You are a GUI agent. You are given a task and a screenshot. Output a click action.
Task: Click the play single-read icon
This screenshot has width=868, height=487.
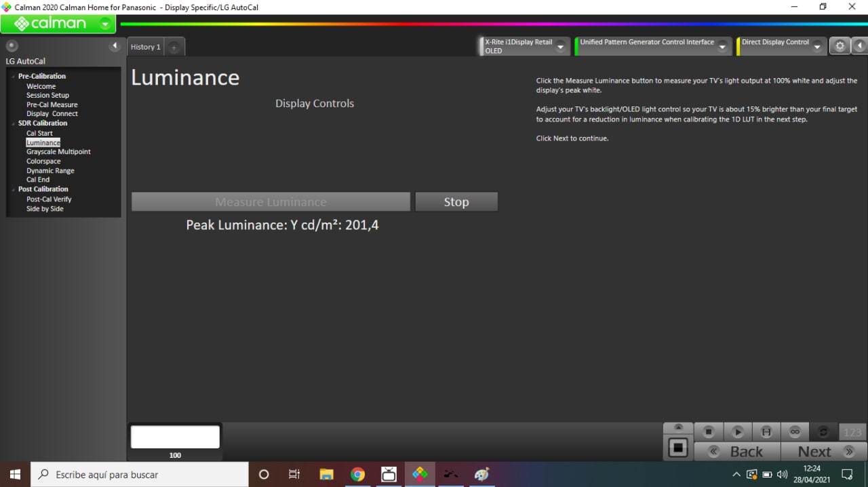coord(738,431)
